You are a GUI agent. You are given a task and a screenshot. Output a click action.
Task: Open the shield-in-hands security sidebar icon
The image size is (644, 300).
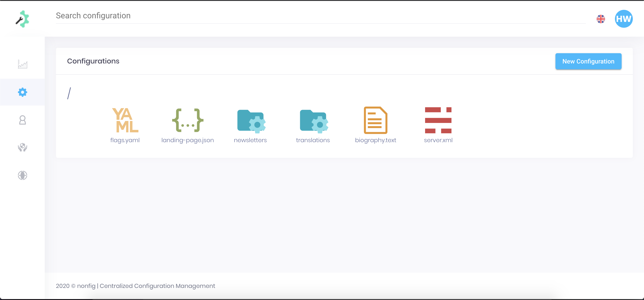23,148
